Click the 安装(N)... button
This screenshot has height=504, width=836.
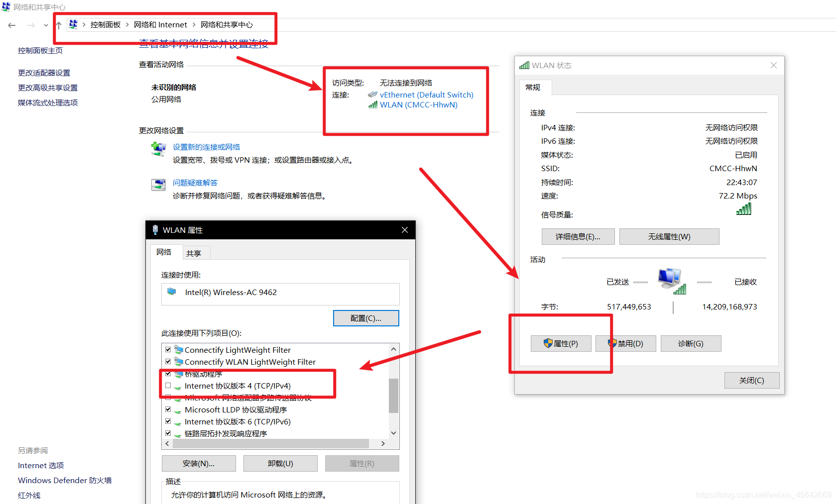click(199, 464)
